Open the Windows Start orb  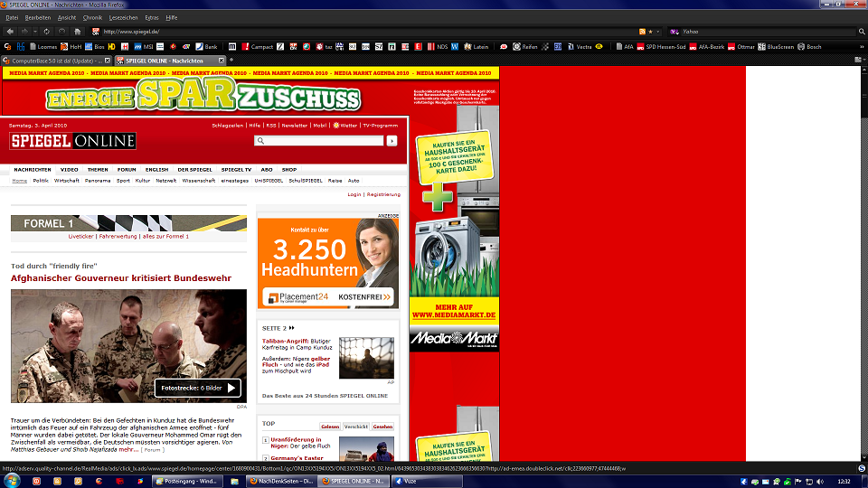[x=12, y=481]
